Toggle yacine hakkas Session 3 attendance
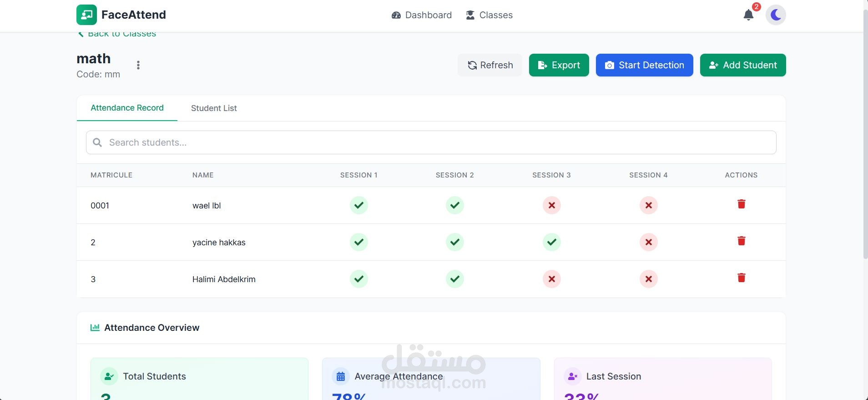Viewport: 868px width, 400px height. (551, 242)
